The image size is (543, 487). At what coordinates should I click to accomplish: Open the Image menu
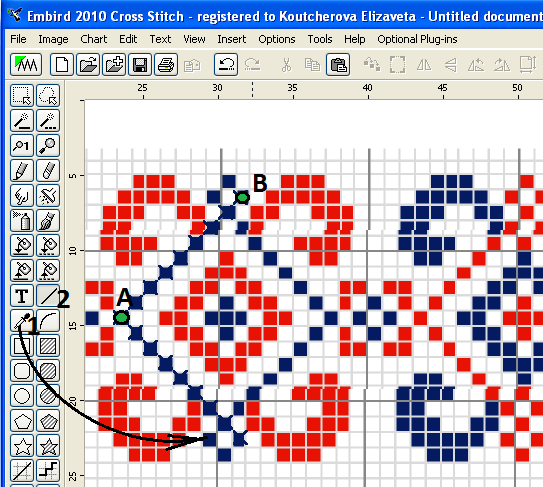tap(53, 39)
